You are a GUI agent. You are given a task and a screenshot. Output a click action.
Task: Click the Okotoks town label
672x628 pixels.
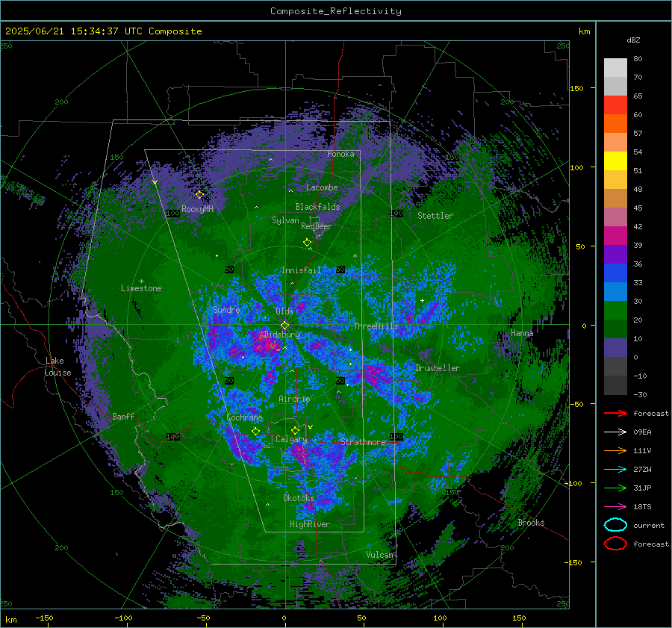pos(299,498)
